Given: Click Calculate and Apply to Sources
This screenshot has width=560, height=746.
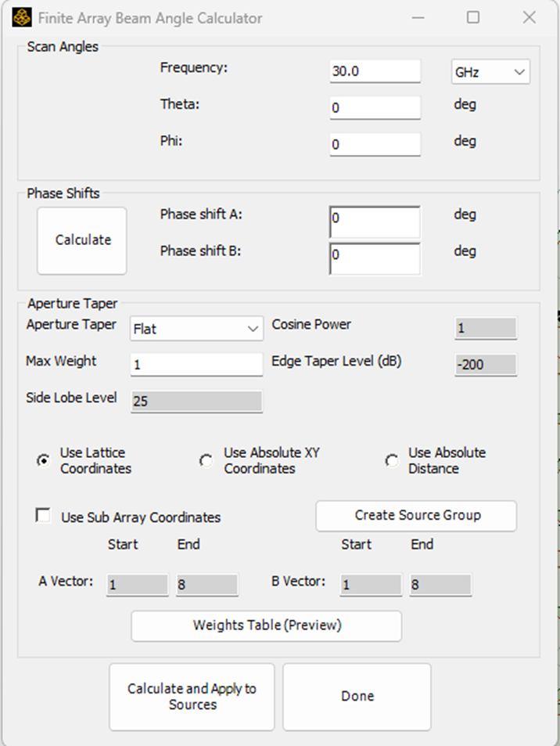Looking at the screenshot, I should point(192,697).
